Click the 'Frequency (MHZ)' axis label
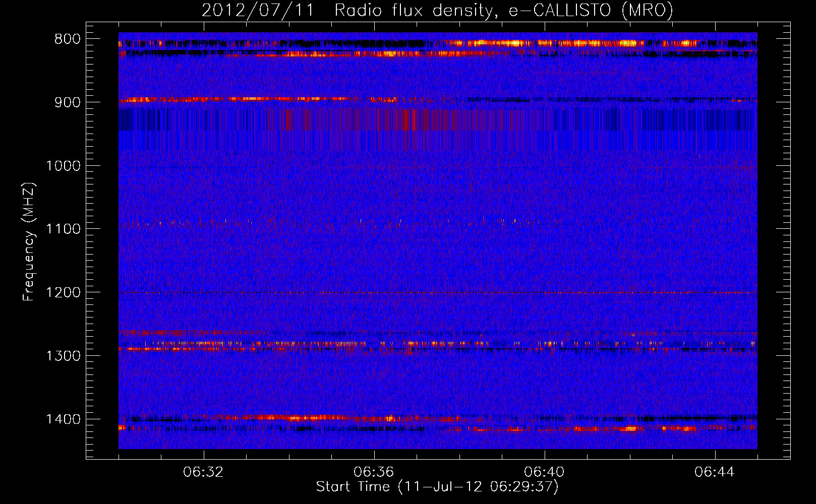 tap(29, 242)
